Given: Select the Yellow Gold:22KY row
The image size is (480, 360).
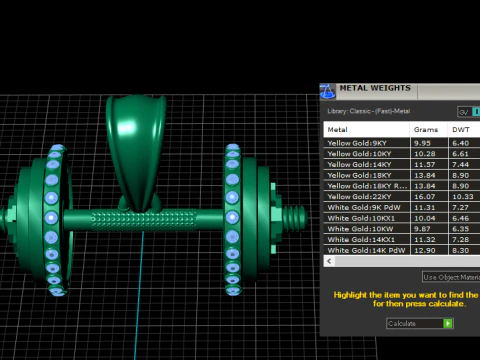Looking at the screenshot, I should coord(402,197).
